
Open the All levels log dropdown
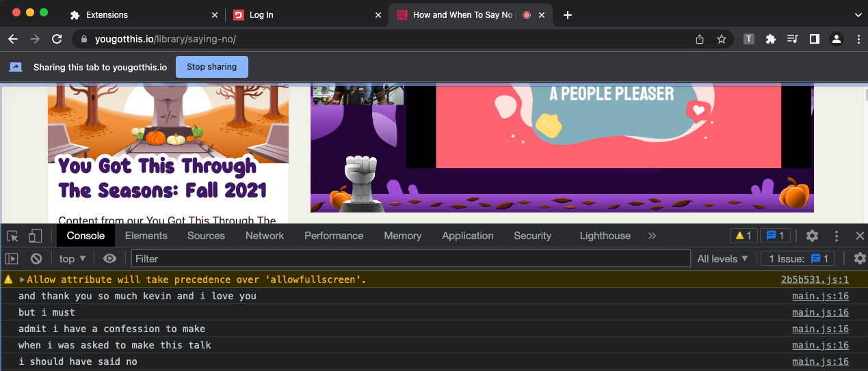tap(723, 258)
